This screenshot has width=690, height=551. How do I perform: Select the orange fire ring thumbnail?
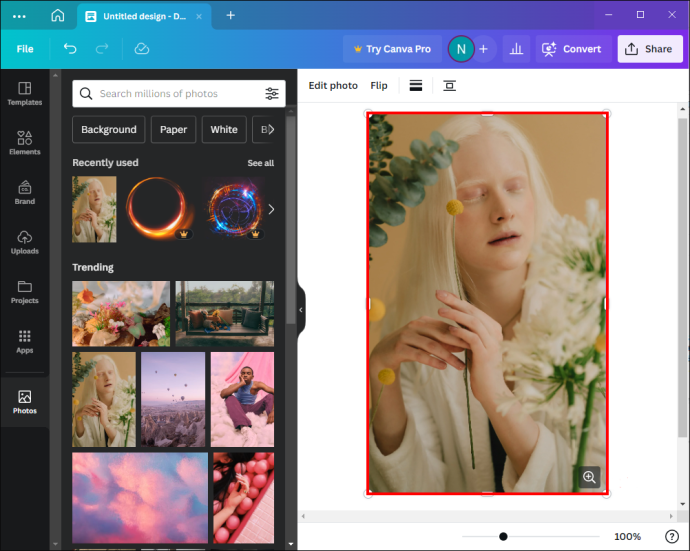click(x=160, y=208)
